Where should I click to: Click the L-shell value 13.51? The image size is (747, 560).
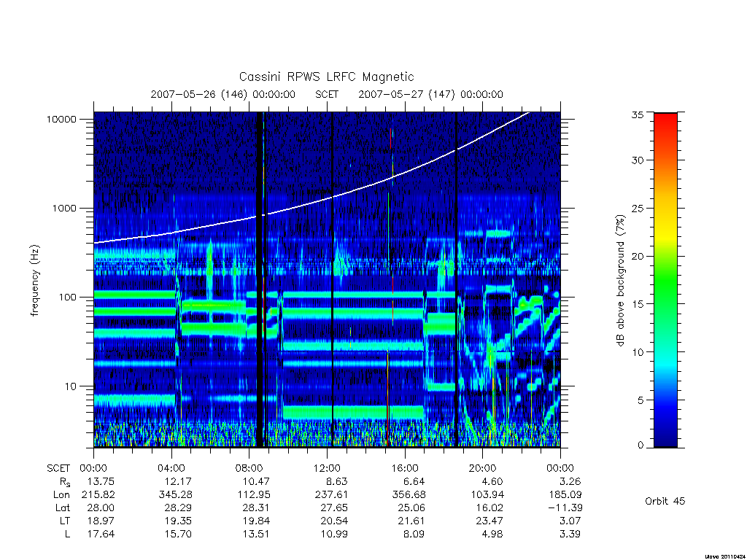click(x=256, y=534)
